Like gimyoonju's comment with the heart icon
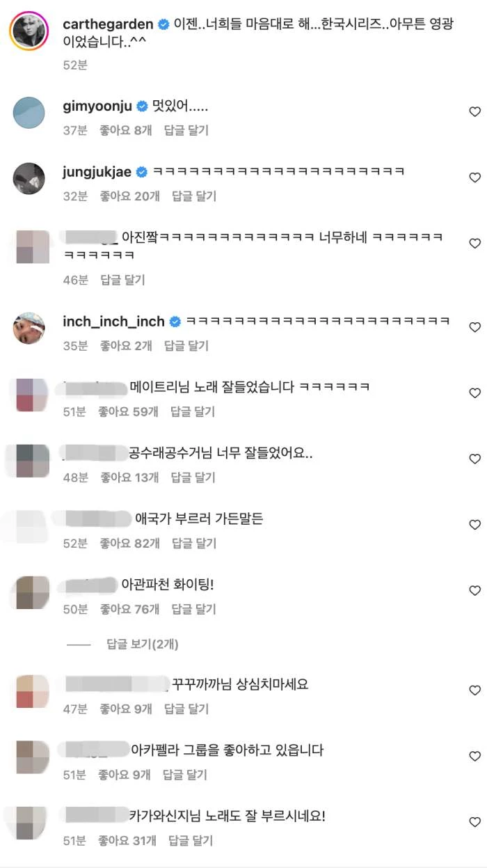 pyautogui.click(x=474, y=112)
